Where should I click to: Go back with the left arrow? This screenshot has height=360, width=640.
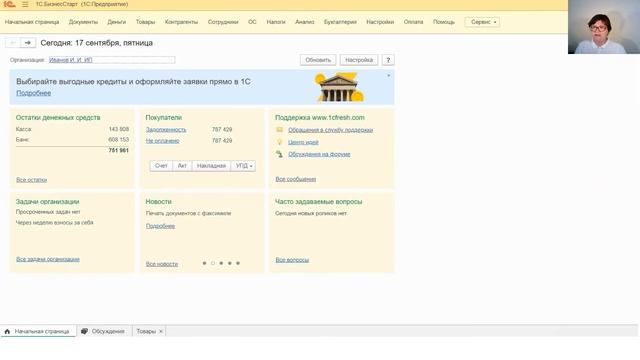click(13, 42)
